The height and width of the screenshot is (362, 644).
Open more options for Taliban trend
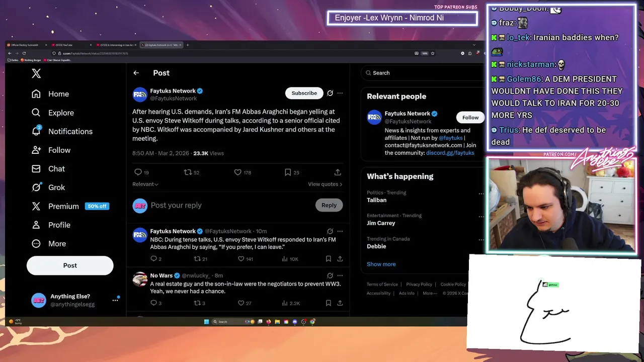pyautogui.click(x=481, y=194)
